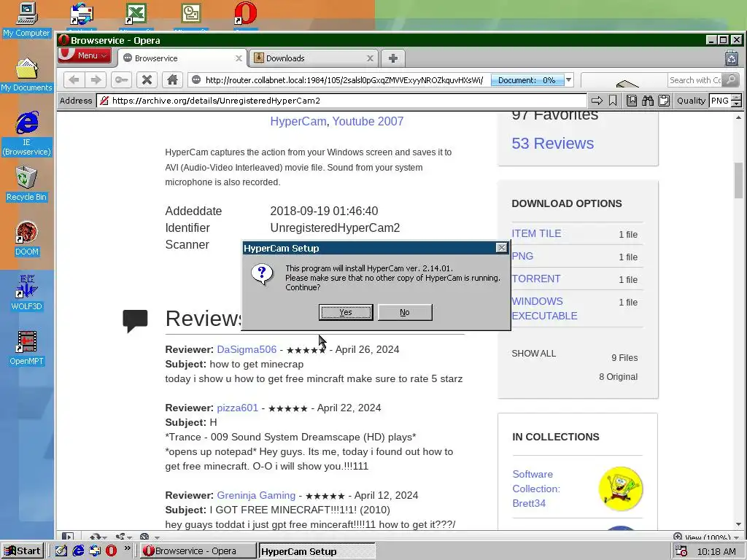
Task: Open a new tab with plus button
Action: 393,58
